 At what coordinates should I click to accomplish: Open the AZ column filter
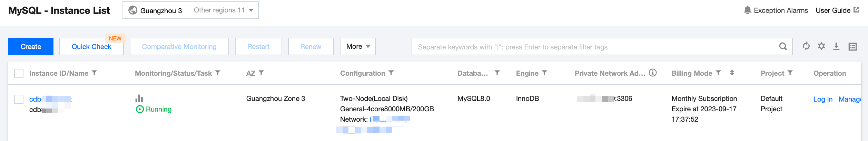pyautogui.click(x=261, y=73)
